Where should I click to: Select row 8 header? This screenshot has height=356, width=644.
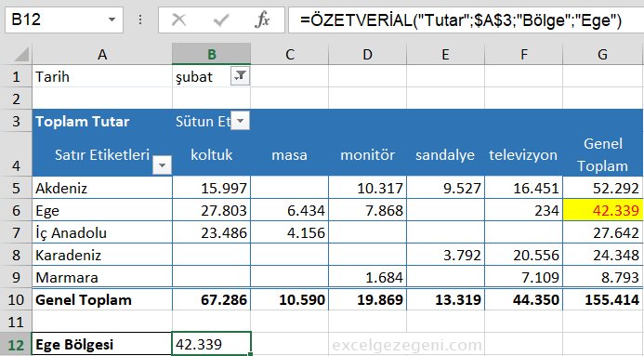pos(16,255)
